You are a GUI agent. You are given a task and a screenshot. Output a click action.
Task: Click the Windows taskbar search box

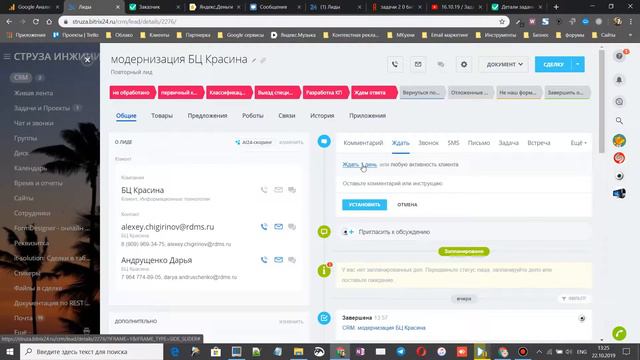pos(92,351)
